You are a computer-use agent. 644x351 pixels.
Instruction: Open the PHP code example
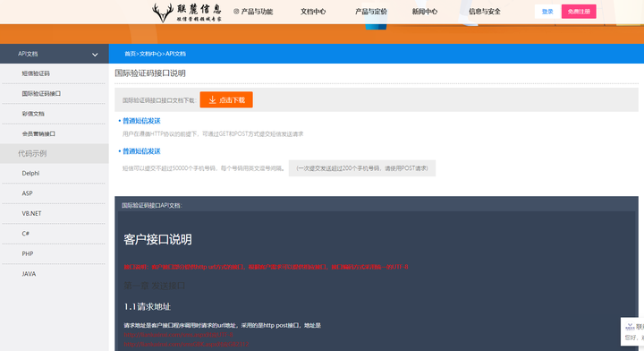[28, 254]
